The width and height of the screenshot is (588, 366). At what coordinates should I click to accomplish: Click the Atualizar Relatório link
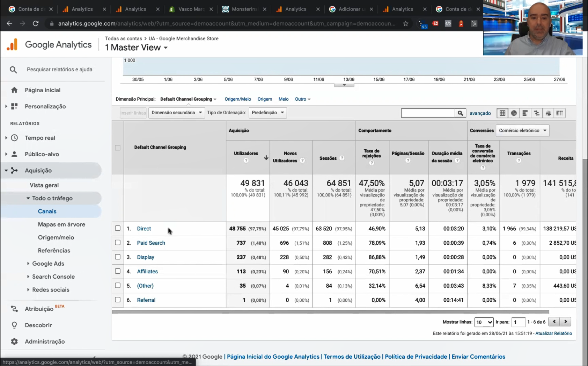[x=553, y=333]
